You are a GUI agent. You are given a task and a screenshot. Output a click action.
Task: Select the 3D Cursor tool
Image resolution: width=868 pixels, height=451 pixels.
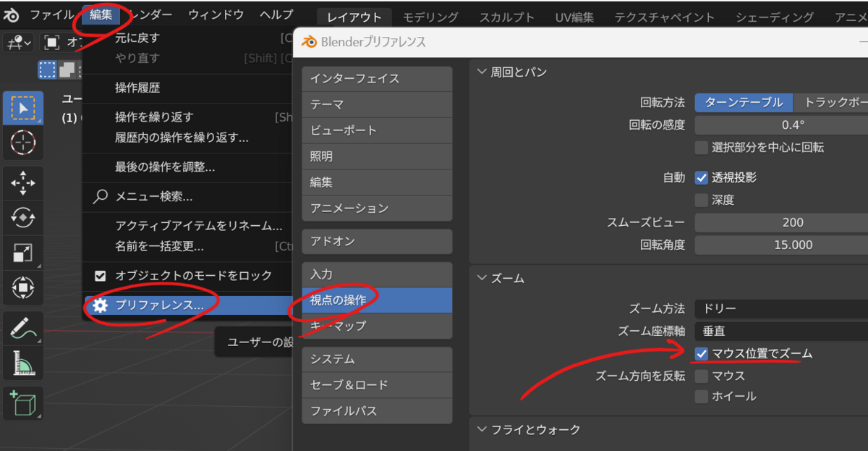pyautogui.click(x=23, y=143)
